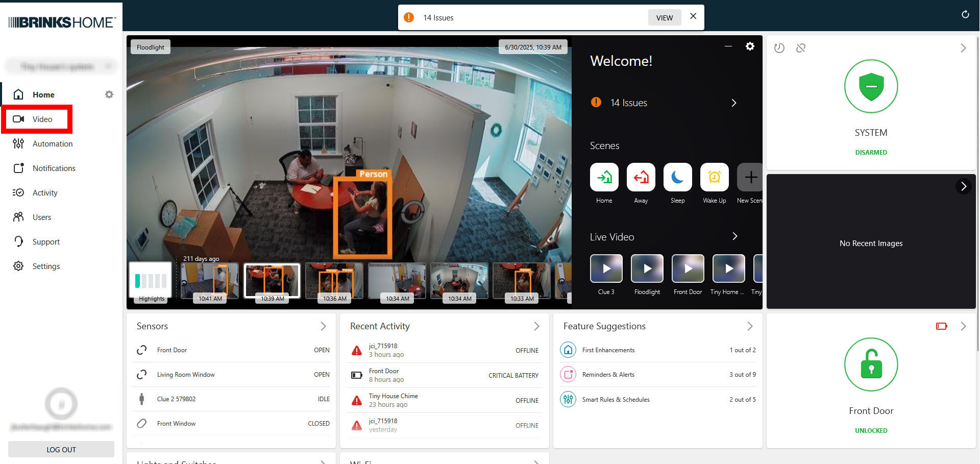Click the 10:34 AM empty-room clip thumbnail
Screen dimensions: 980x464
(x=397, y=281)
